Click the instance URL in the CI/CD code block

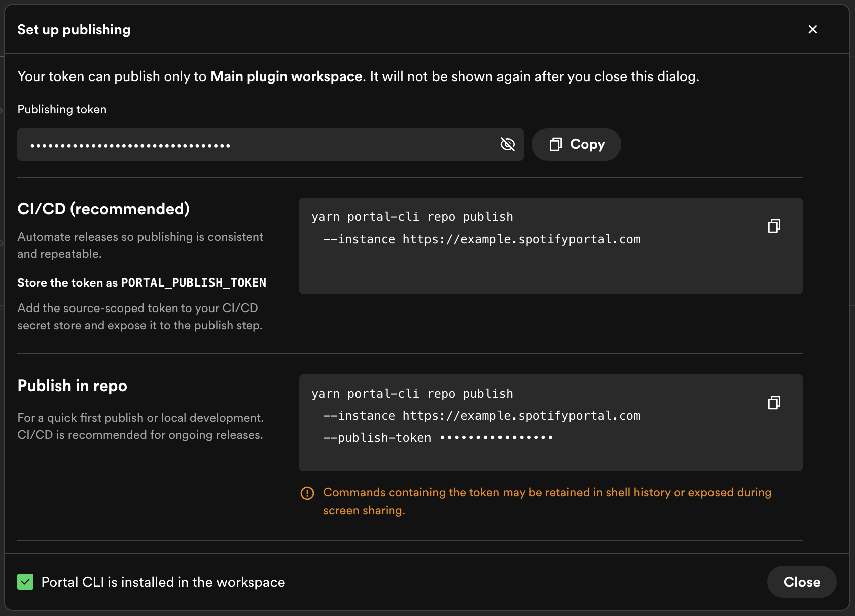tap(522, 239)
